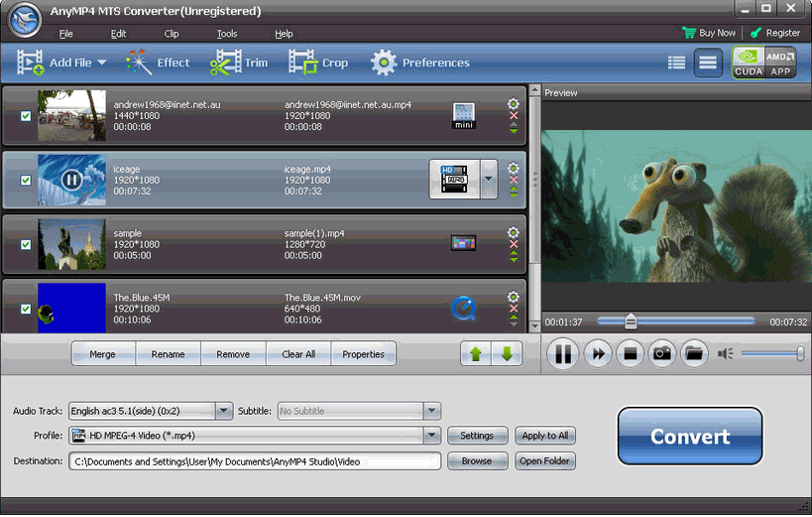Click the Buy Now cart icon

pyautogui.click(x=689, y=33)
